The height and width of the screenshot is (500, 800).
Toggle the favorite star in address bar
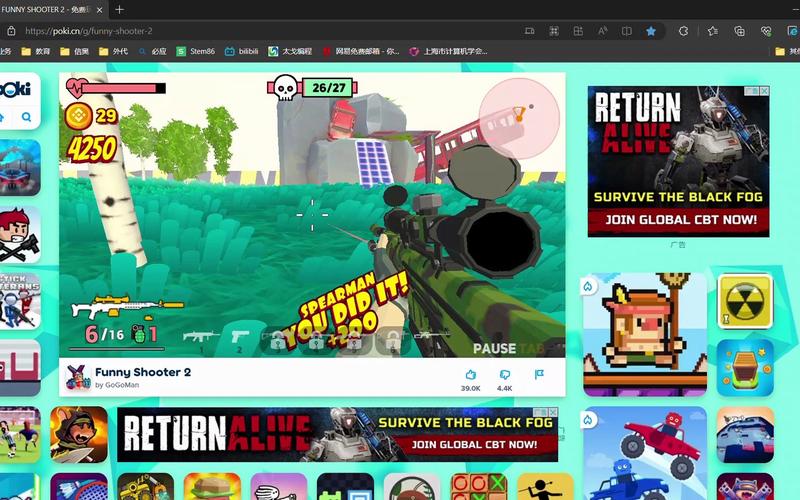point(651,31)
